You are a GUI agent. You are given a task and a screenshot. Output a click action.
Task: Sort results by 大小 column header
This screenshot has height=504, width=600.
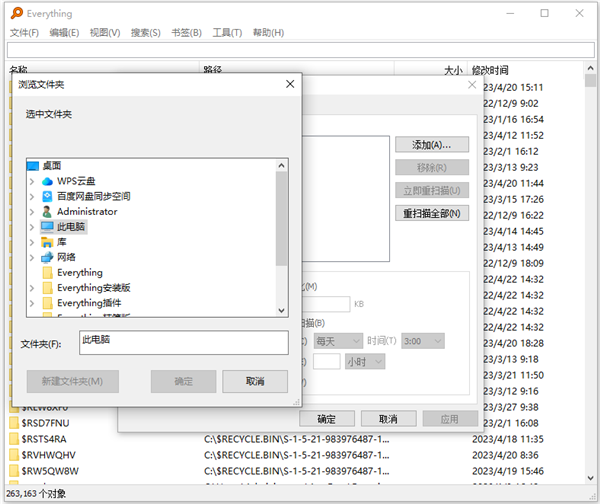tap(454, 70)
